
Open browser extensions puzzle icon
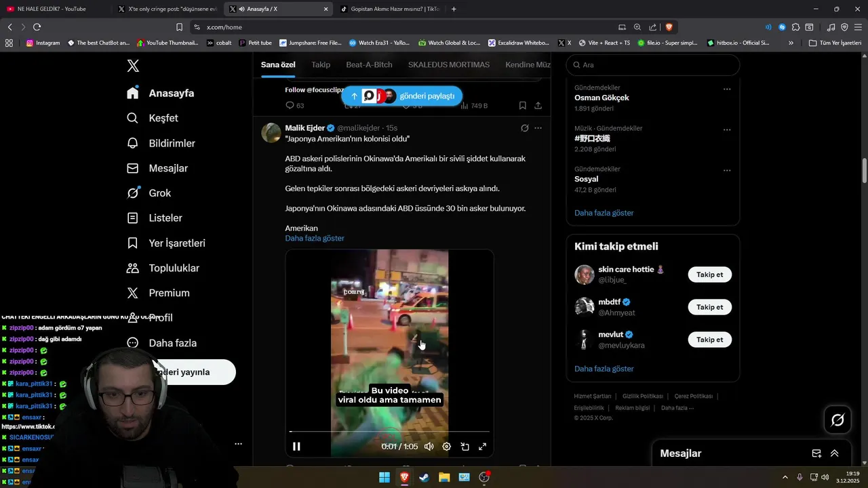tap(795, 27)
